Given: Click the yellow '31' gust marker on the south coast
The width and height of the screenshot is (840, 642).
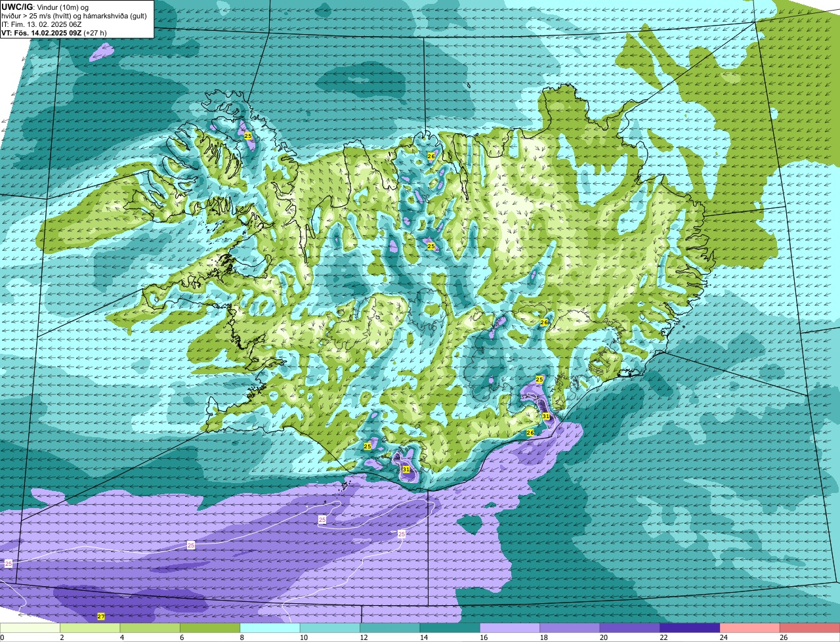Looking at the screenshot, I should (406, 469).
